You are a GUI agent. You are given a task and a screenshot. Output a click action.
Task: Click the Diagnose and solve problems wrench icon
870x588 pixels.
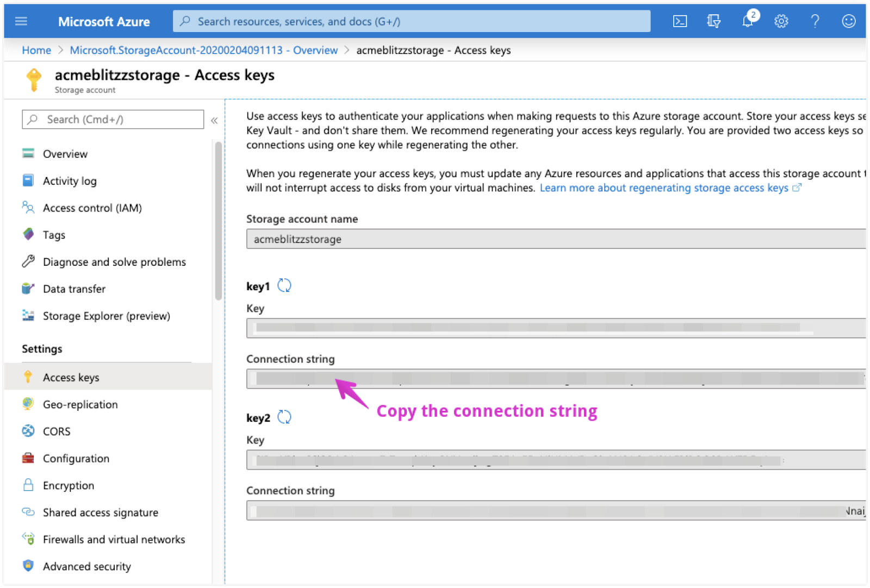pyautogui.click(x=28, y=261)
